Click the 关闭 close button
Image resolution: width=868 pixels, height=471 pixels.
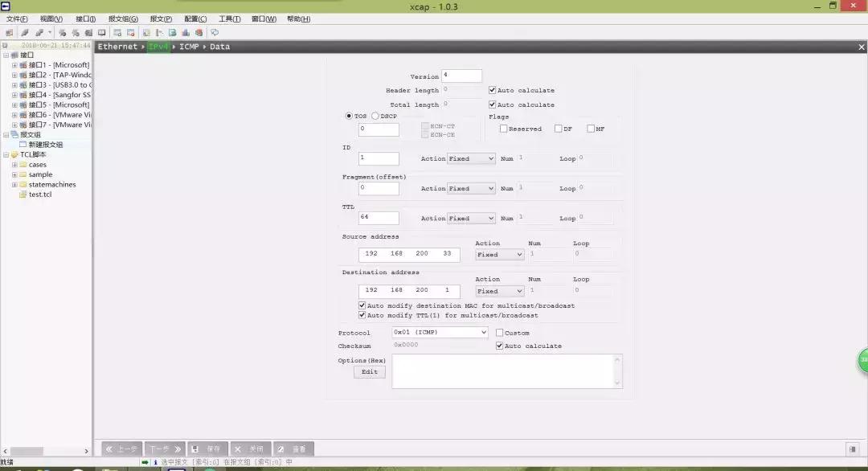coord(251,448)
